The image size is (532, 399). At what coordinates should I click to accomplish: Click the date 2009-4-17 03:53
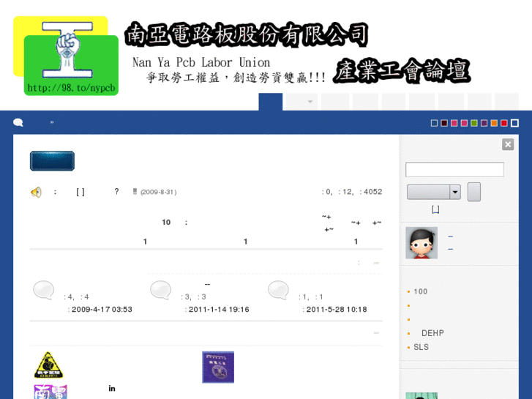pos(102,310)
